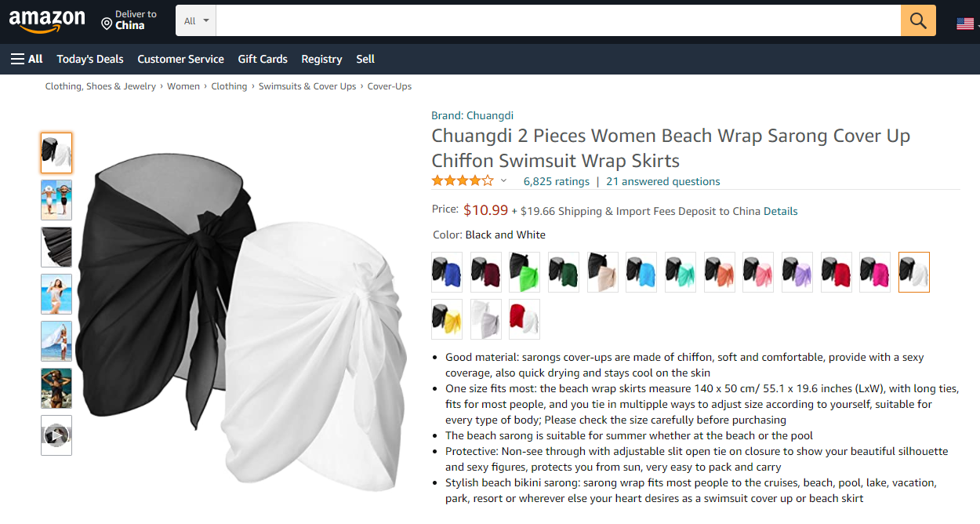The image size is (980, 524).
Task: Click the Swimsuits & Cover Ups breadcrumb
Action: [x=307, y=86]
